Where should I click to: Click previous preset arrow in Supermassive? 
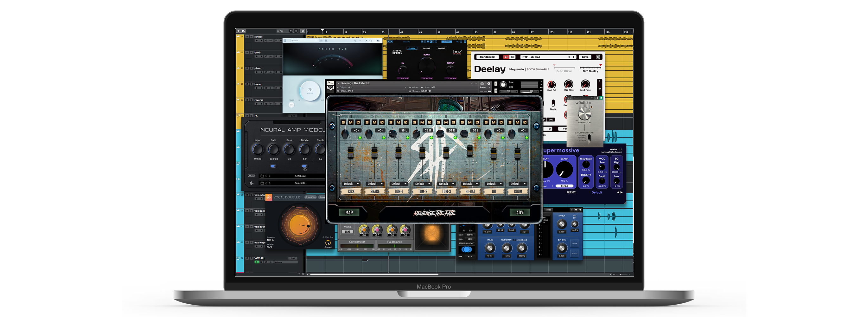click(618, 192)
